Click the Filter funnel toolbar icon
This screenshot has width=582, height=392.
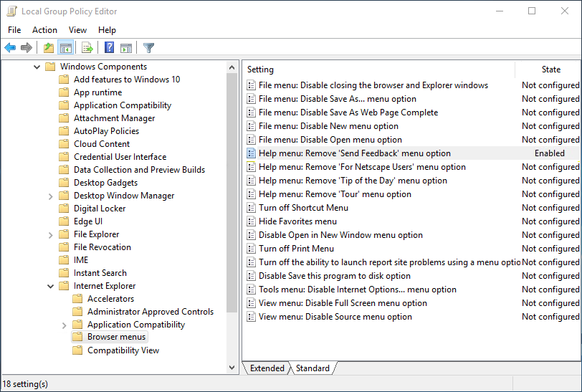pyautogui.click(x=148, y=48)
